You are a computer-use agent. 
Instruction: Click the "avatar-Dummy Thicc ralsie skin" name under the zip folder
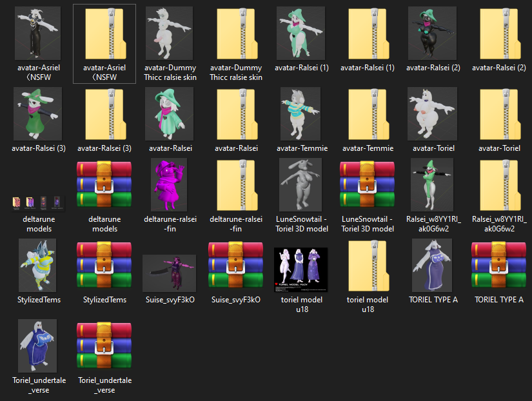click(x=236, y=73)
